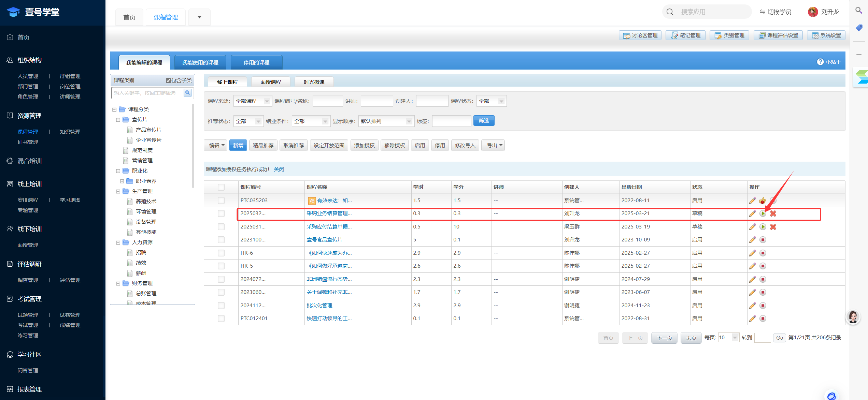Click pencil edit icon for 壹号食品宣传片 row
Screen dimensions: 868x400
[752, 240]
